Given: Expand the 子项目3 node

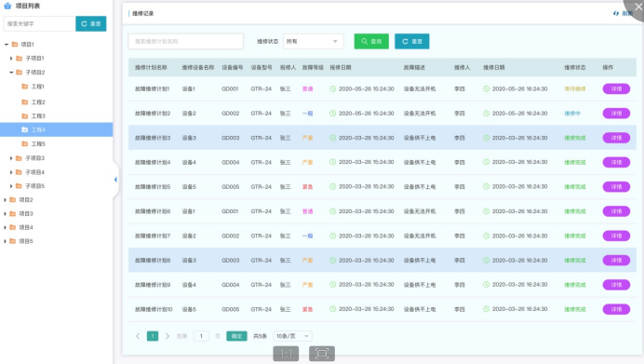Looking at the screenshot, I should pyautogui.click(x=11, y=158).
